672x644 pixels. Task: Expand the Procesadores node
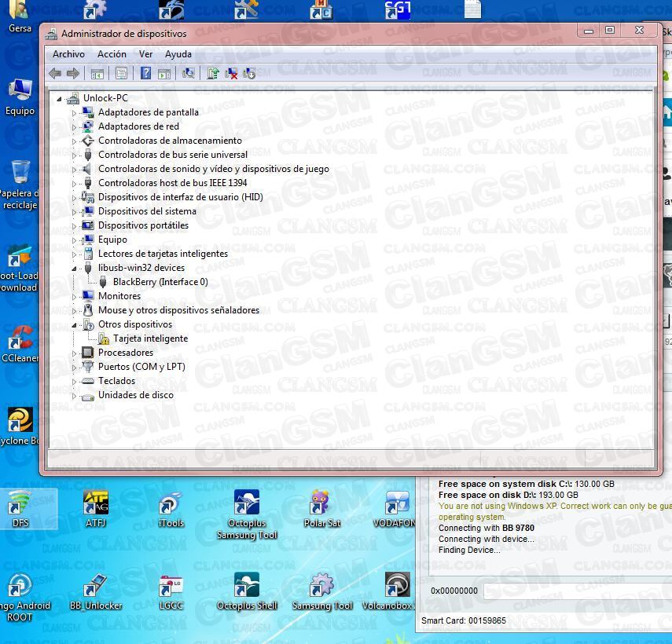(x=74, y=353)
